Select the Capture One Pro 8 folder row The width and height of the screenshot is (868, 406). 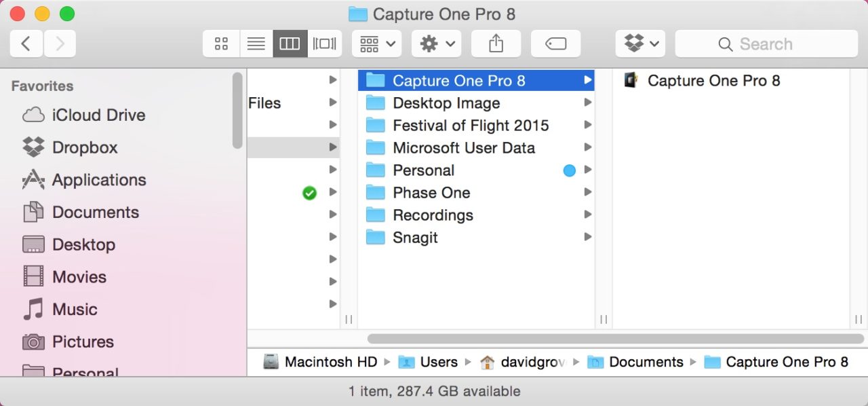click(x=476, y=81)
